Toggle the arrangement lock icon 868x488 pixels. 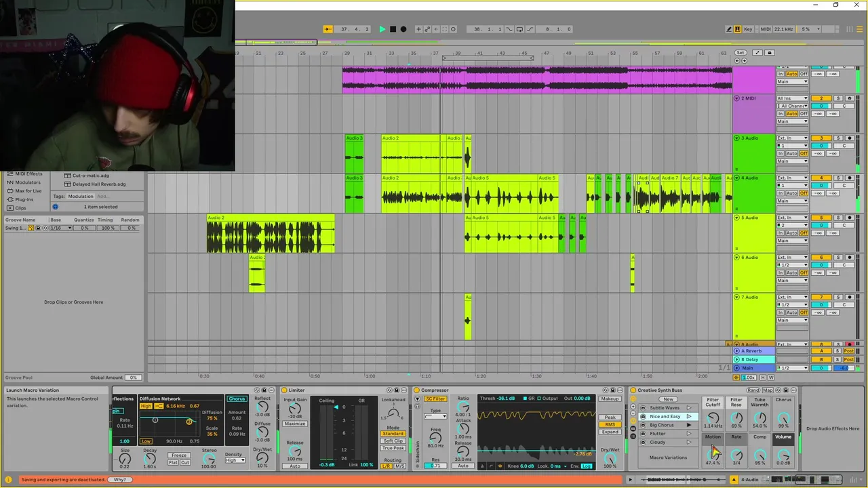click(x=770, y=53)
